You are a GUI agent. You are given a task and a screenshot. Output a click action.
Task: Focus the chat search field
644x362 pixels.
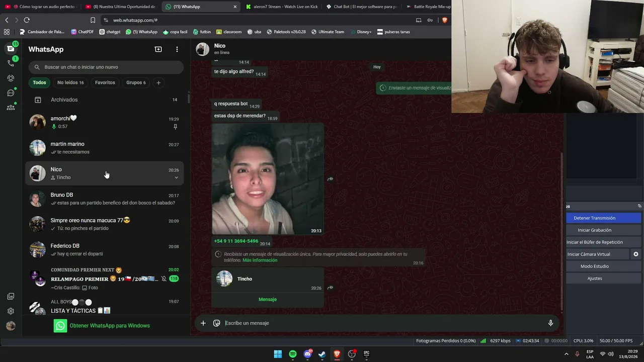(x=106, y=67)
